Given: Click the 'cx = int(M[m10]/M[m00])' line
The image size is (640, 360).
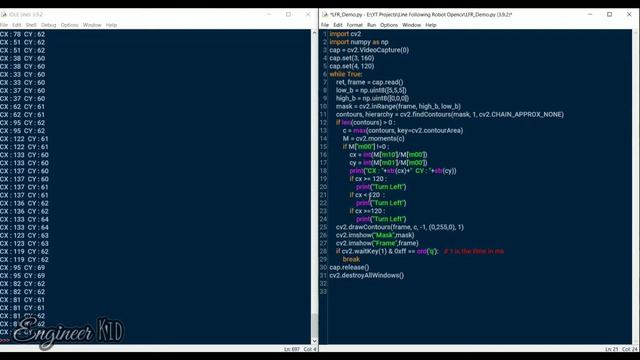Looking at the screenshot, I should coord(388,155).
